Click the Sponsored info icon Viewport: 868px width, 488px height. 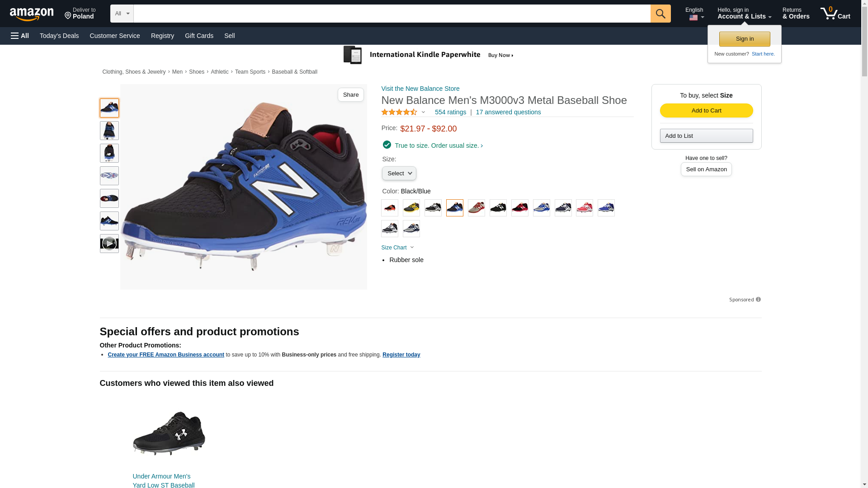[x=758, y=300]
